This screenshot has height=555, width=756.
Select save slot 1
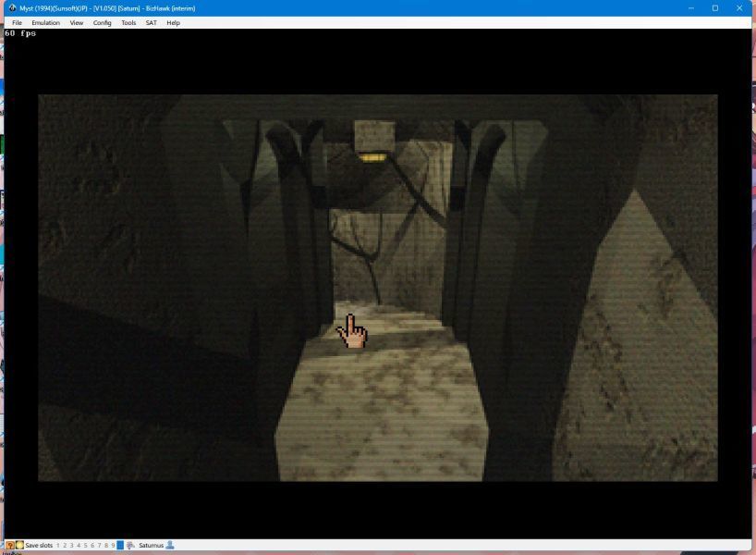(x=58, y=546)
